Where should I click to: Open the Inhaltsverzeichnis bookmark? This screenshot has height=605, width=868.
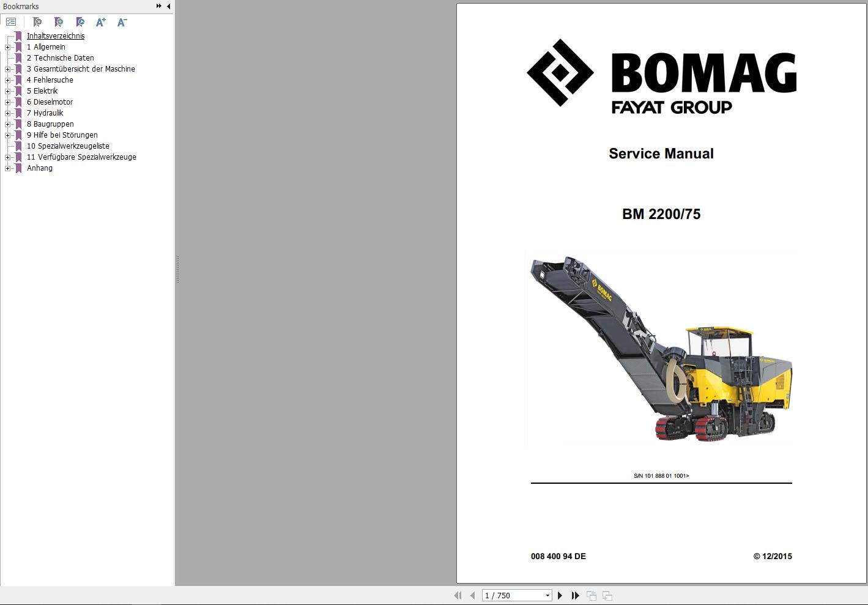[x=56, y=36]
